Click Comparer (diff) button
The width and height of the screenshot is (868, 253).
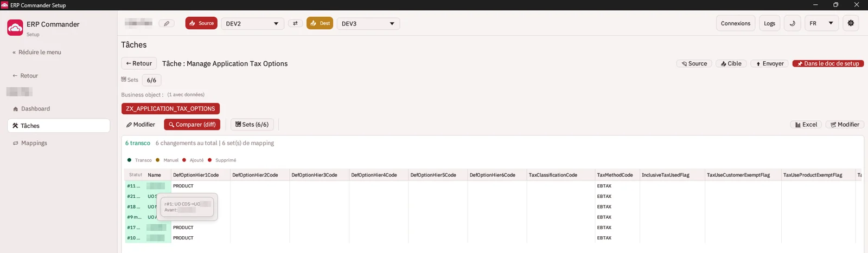click(x=192, y=125)
